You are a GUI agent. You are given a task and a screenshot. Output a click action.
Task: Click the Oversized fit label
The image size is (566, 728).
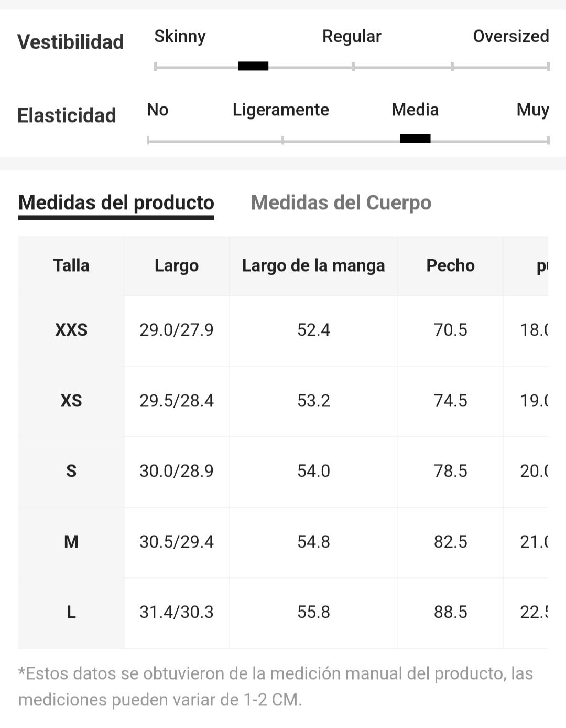click(511, 36)
